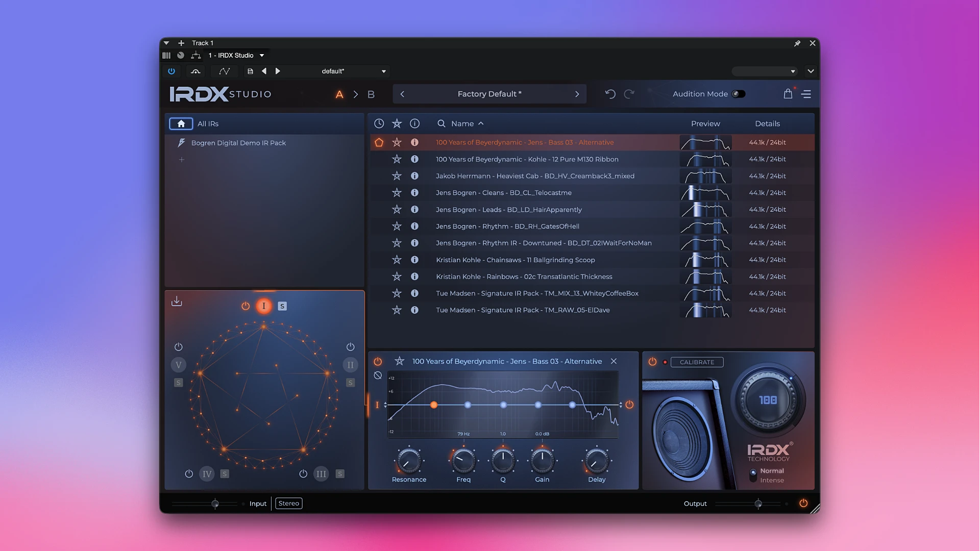
Task: Open the empty dropdown in host toolbar
Action: tap(765, 71)
